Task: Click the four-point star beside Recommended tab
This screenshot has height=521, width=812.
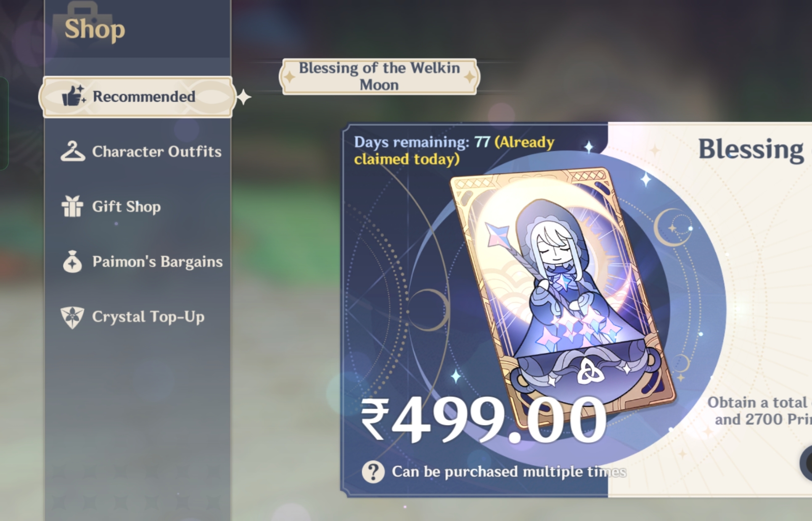Action: coord(244,97)
